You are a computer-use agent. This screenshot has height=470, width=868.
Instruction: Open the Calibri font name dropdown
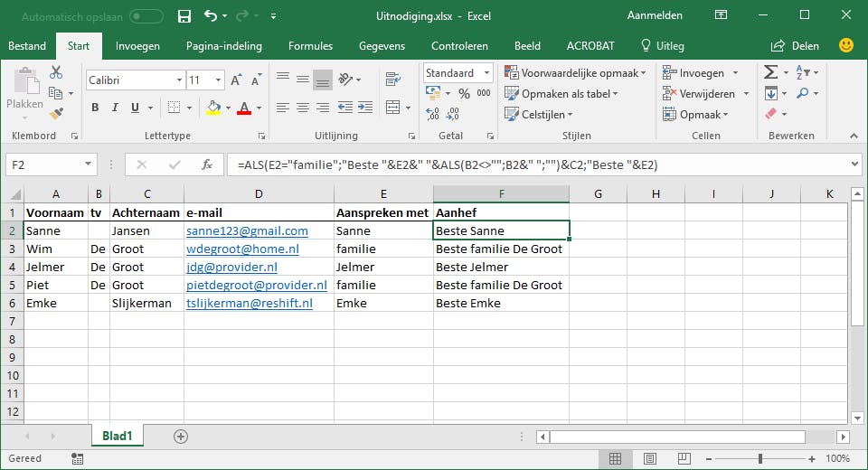point(179,80)
